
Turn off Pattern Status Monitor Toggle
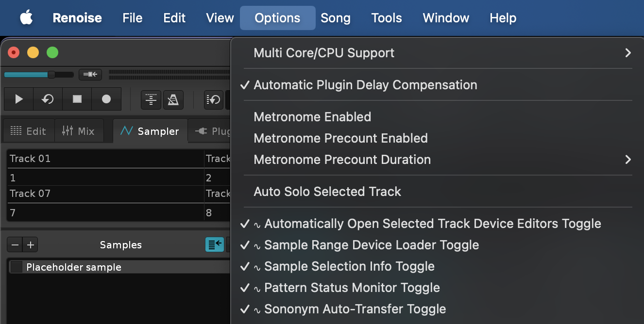click(352, 288)
